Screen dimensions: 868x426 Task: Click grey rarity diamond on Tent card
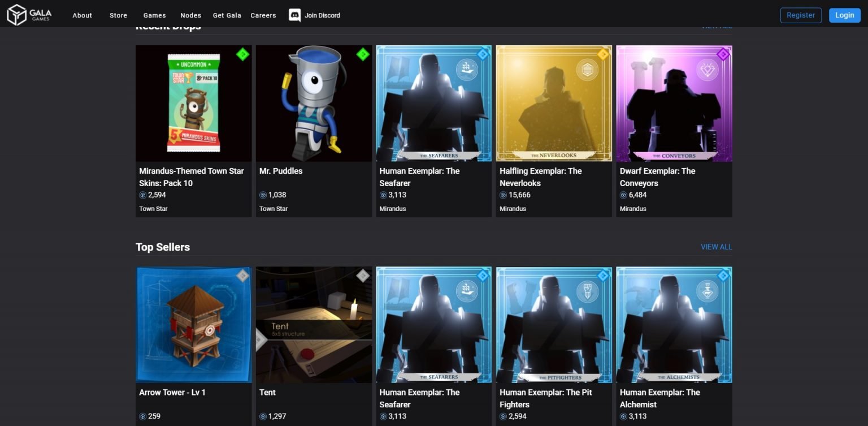pyautogui.click(x=363, y=276)
